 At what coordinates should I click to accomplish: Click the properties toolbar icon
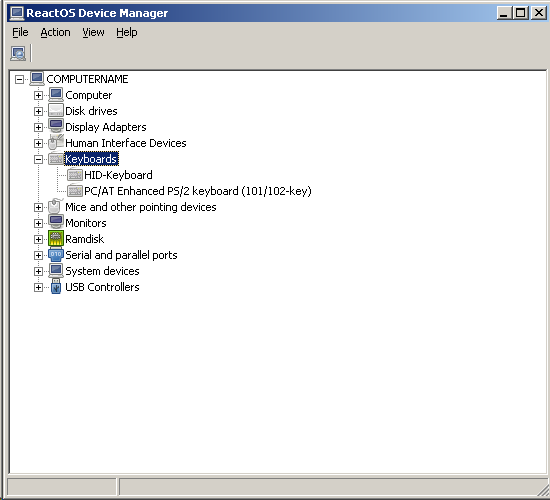coord(18,53)
